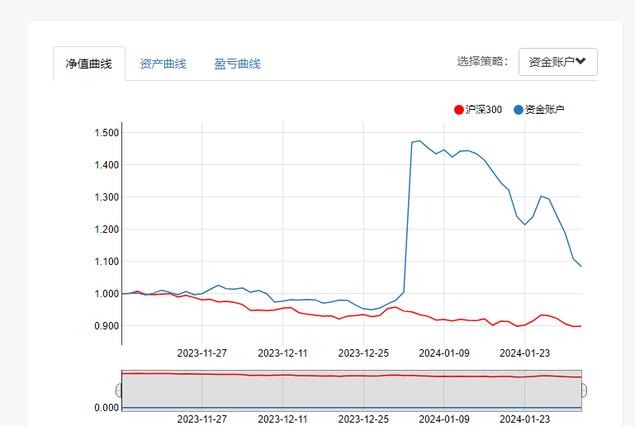The width and height of the screenshot is (635, 426).
Task: Click the 2023-11-27 x-axis date label
Action: coord(202,353)
